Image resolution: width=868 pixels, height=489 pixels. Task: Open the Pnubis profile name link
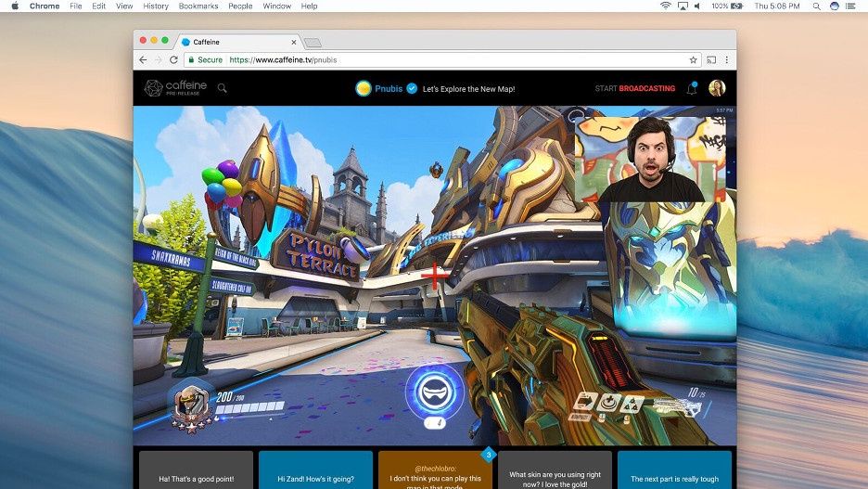(389, 88)
